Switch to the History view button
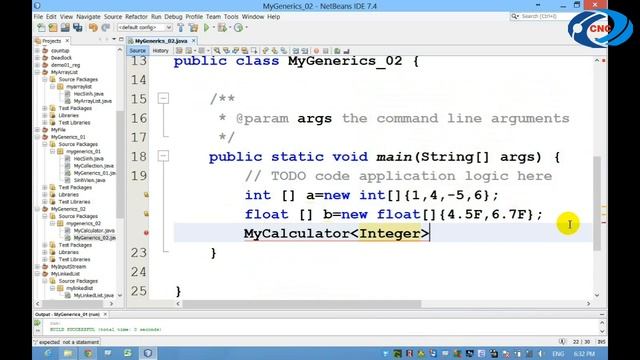This screenshot has height=360, width=640. pos(160,51)
